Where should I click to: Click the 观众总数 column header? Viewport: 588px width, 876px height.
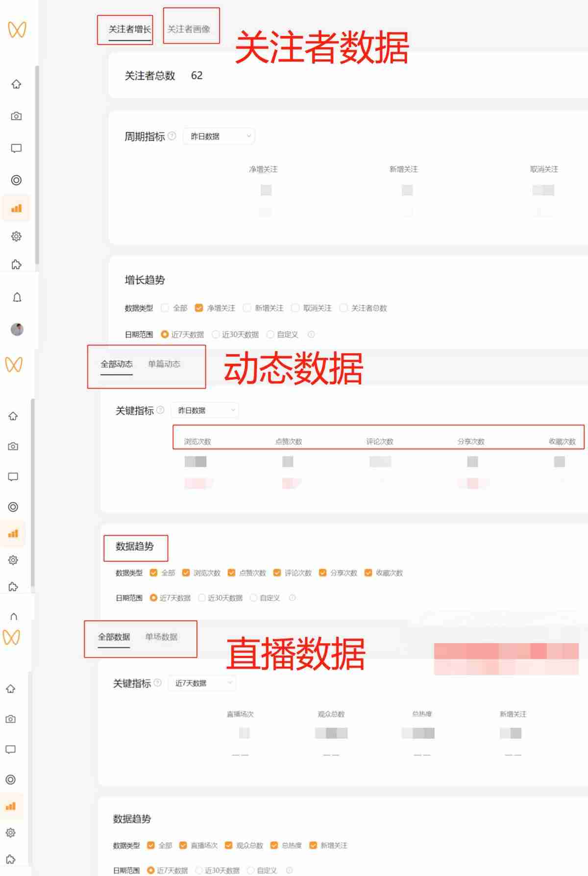(x=331, y=714)
